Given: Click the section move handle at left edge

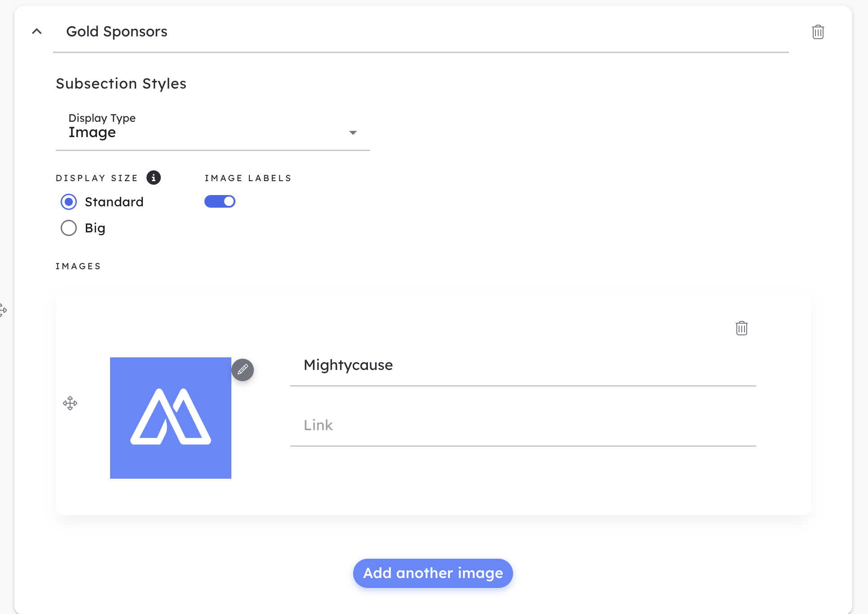Looking at the screenshot, I should (3, 310).
